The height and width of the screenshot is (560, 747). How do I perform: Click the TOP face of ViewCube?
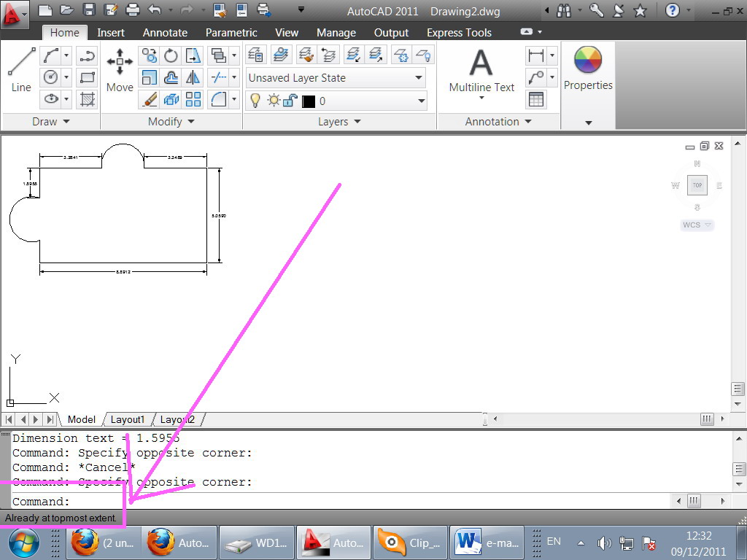pyautogui.click(x=697, y=185)
